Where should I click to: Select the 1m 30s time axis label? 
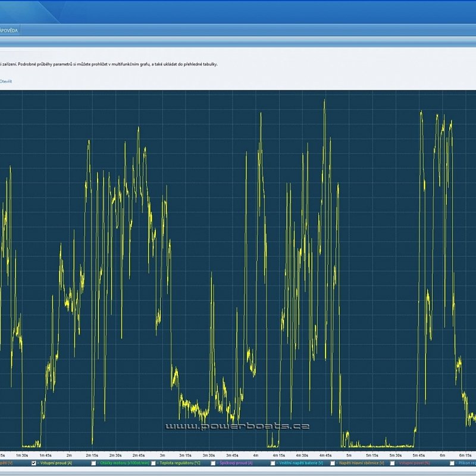coord(22,455)
